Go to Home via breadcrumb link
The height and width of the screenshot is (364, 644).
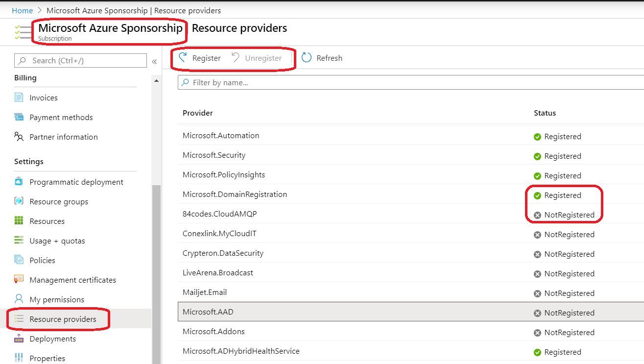(22, 10)
